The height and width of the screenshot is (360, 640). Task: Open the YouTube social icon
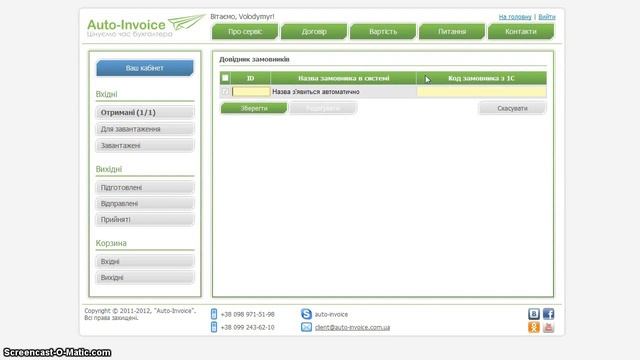549,327
